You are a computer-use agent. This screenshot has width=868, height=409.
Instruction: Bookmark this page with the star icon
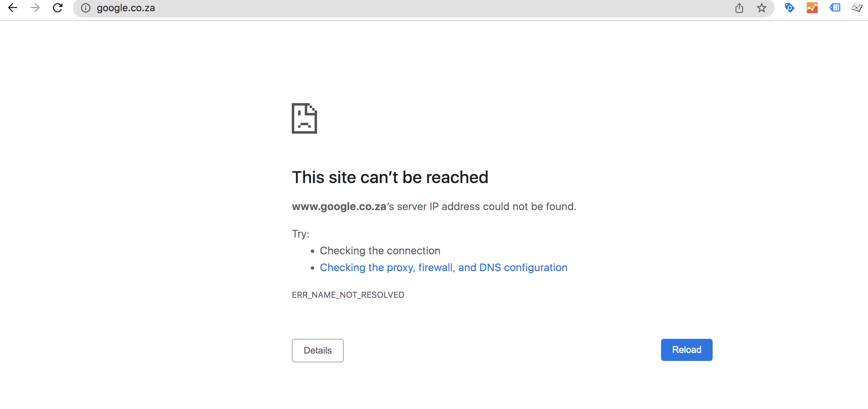click(761, 8)
